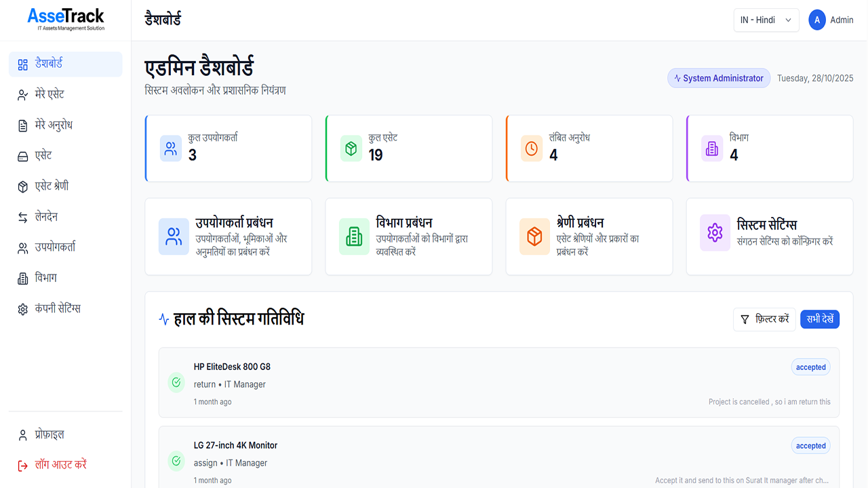
Task: Open फ़िल्टर करें activity filter
Action: (764, 319)
